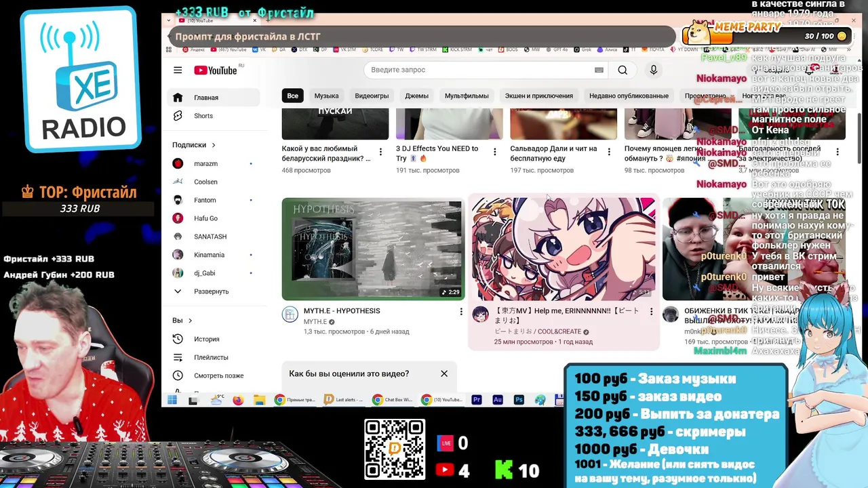Select the Видеоигры filter chip
The width and height of the screenshot is (868, 488).
[372, 96]
